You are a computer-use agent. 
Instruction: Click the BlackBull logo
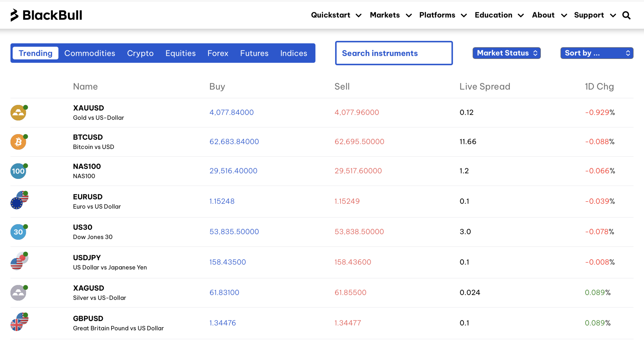pyautogui.click(x=46, y=15)
